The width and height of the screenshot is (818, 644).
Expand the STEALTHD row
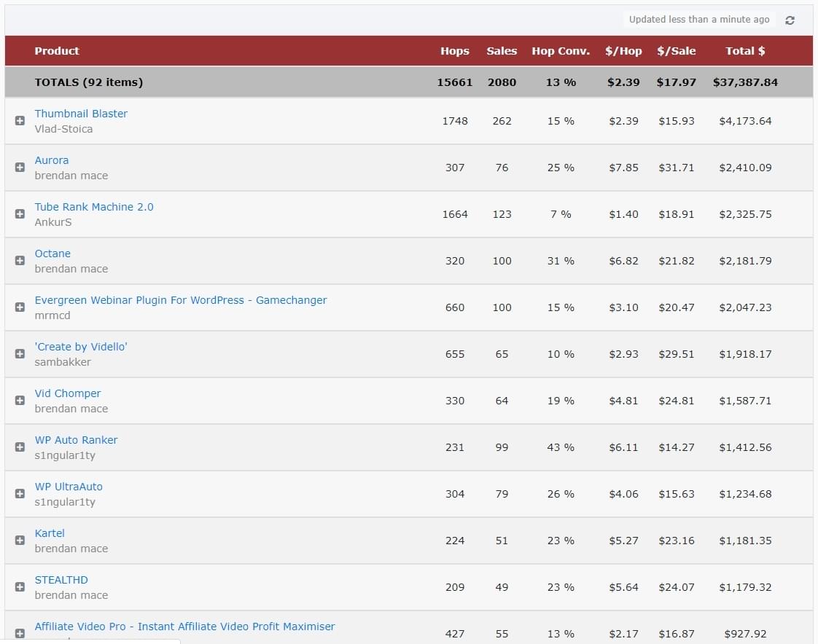(20, 587)
